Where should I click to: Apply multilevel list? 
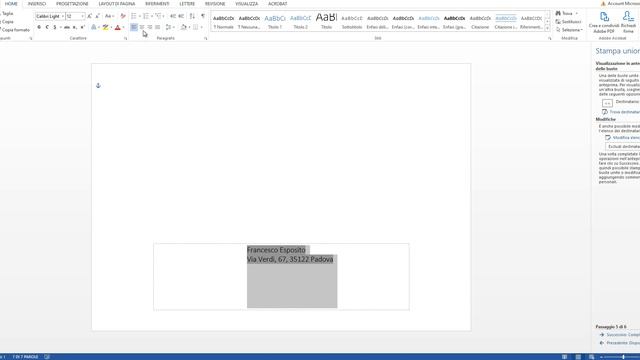click(158, 16)
